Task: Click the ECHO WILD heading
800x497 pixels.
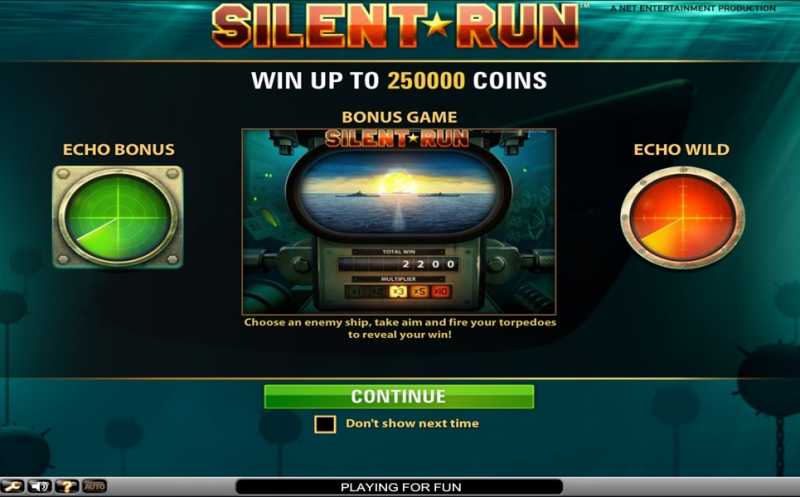Action: 681,150
